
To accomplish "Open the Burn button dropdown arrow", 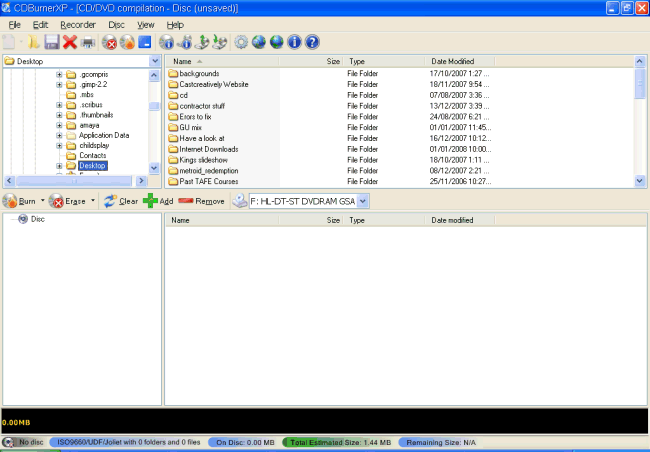I will [x=43, y=201].
